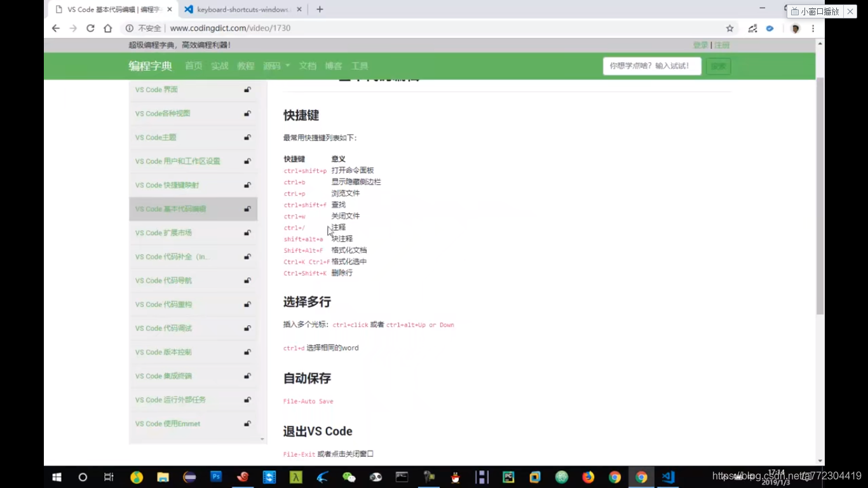Open a new browser tab with plus
This screenshot has width=868, height=488.
pos(320,10)
